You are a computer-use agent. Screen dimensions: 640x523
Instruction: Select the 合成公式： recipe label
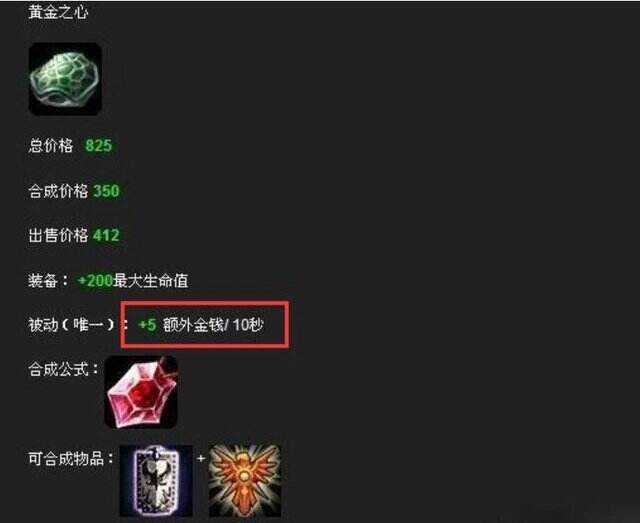point(63,369)
